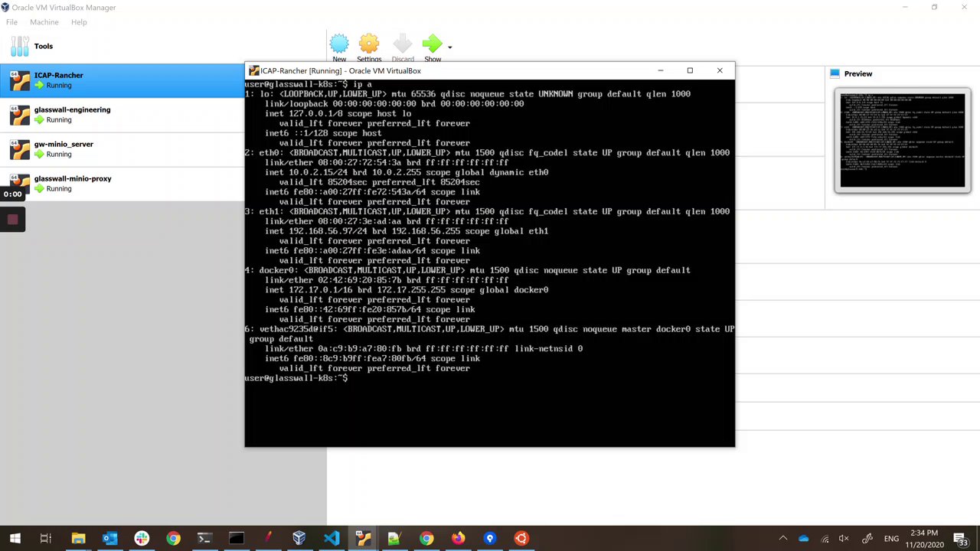980x551 pixels.
Task: Close the ICAP-Rancher VM window
Action: [720, 70]
